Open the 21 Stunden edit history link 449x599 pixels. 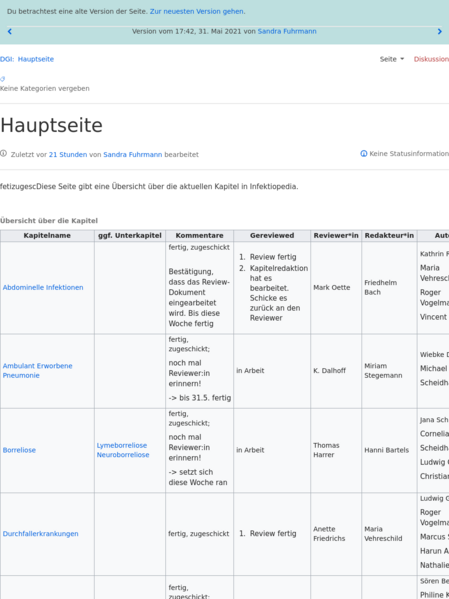pos(68,155)
